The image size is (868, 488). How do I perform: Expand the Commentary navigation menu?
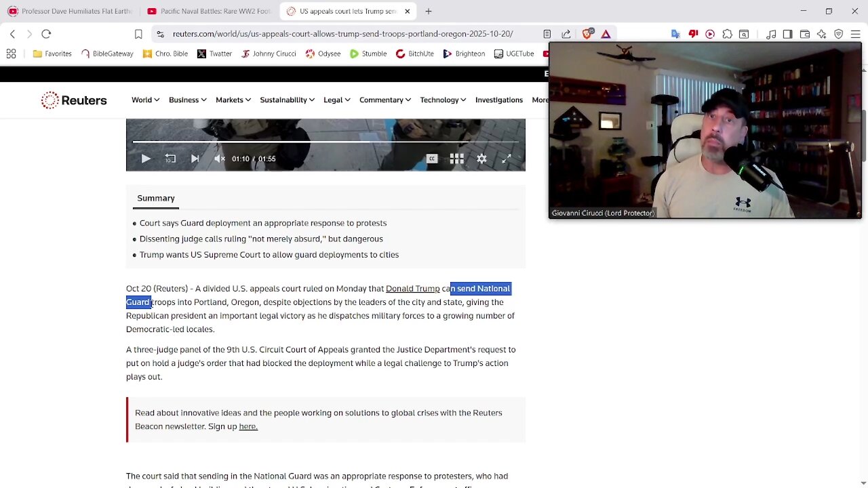(384, 100)
